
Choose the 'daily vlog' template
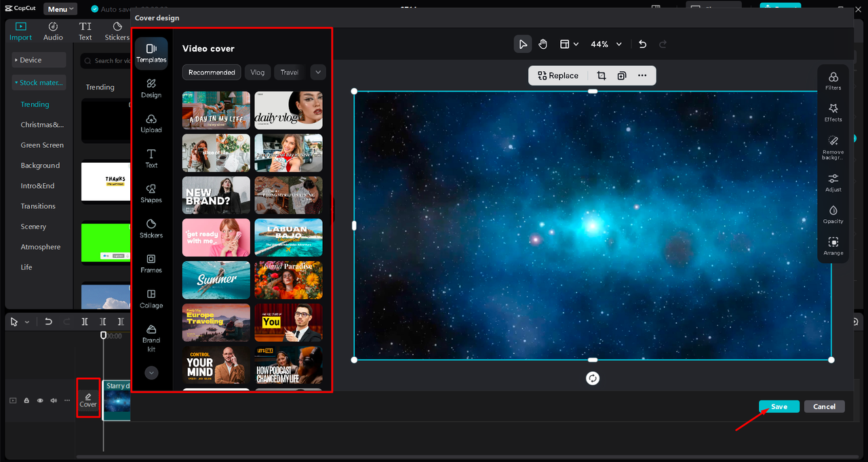coord(288,111)
